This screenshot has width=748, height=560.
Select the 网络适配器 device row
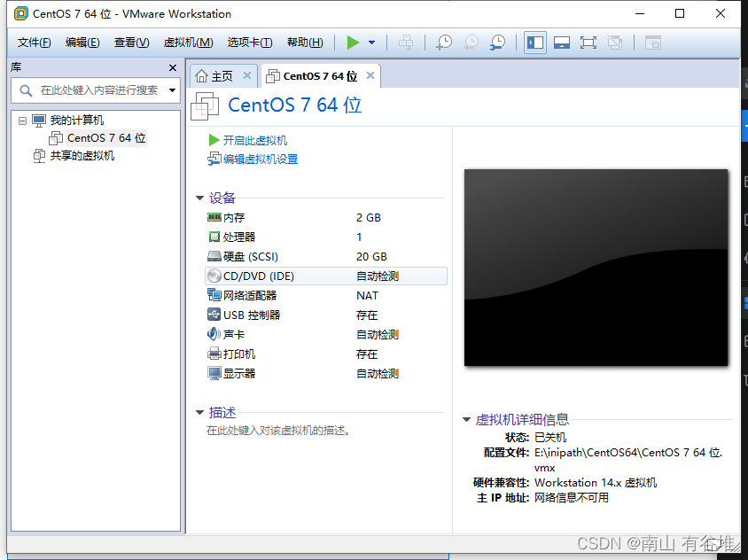click(326, 295)
